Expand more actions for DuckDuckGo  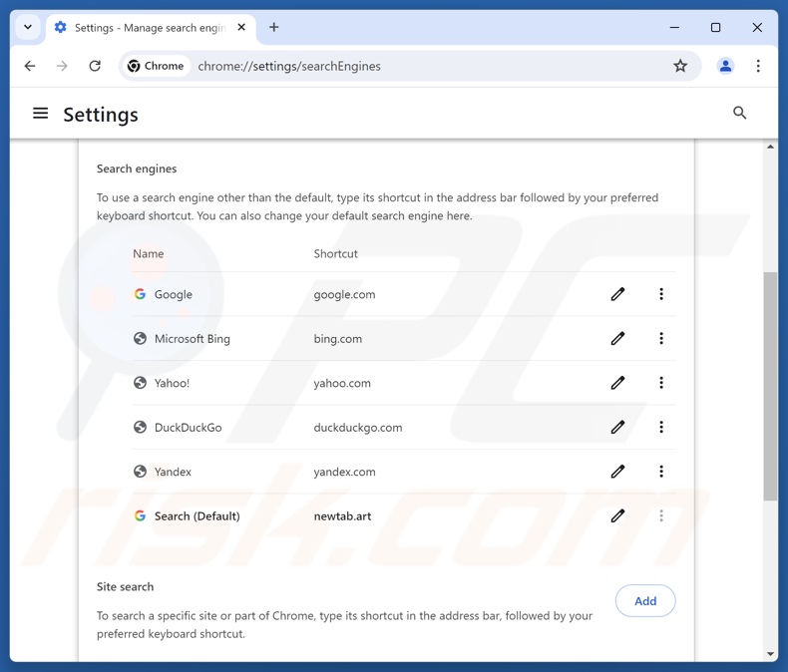(660, 428)
